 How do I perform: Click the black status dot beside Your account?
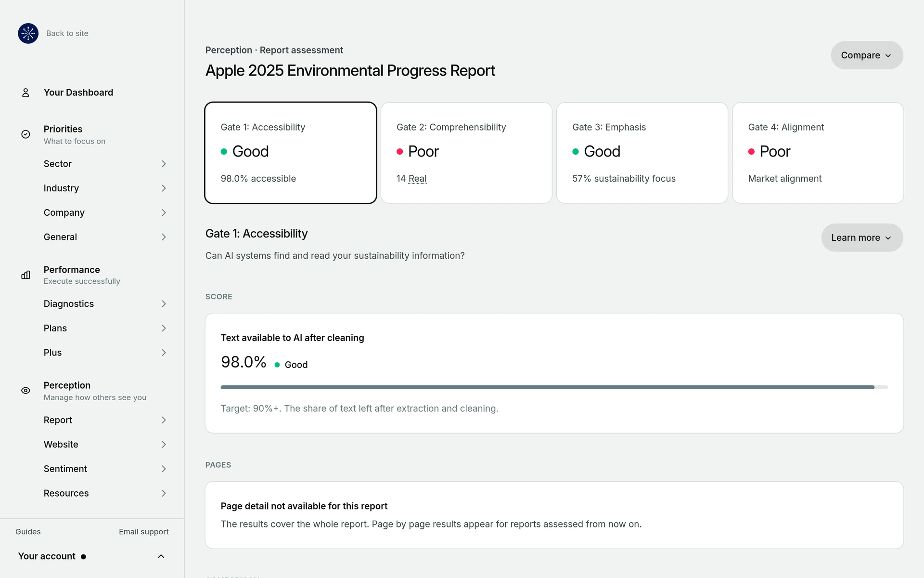pos(83,557)
